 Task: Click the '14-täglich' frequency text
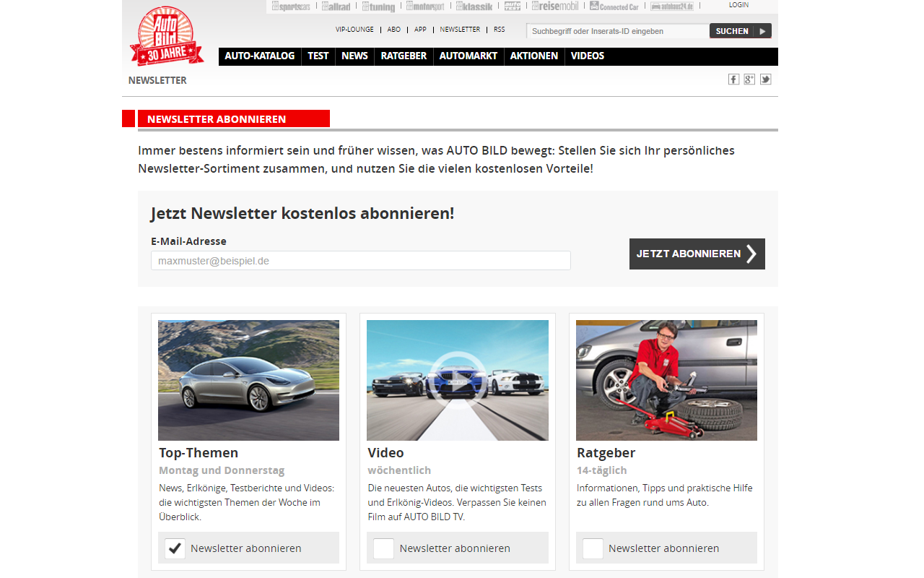click(x=602, y=470)
